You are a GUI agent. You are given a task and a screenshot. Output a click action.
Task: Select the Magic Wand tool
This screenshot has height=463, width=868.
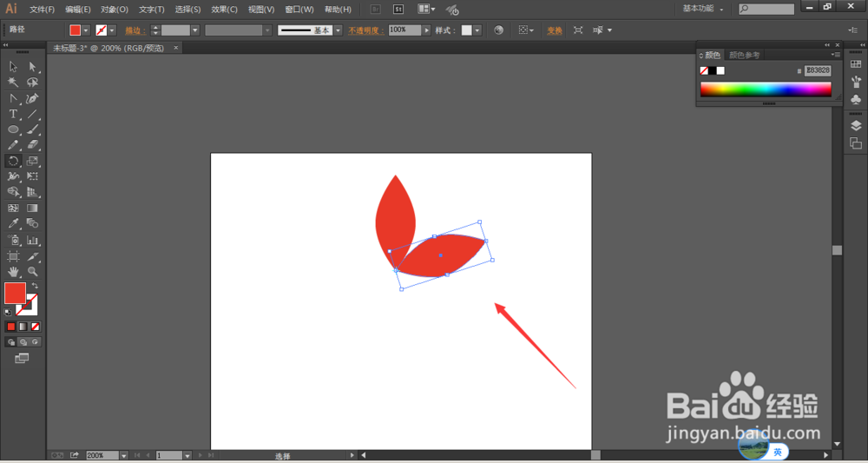[13, 82]
